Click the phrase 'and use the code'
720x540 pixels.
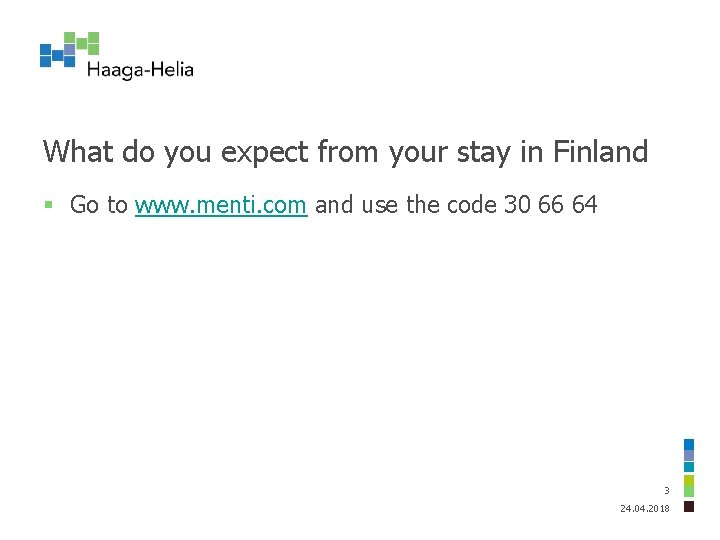[x=406, y=205]
